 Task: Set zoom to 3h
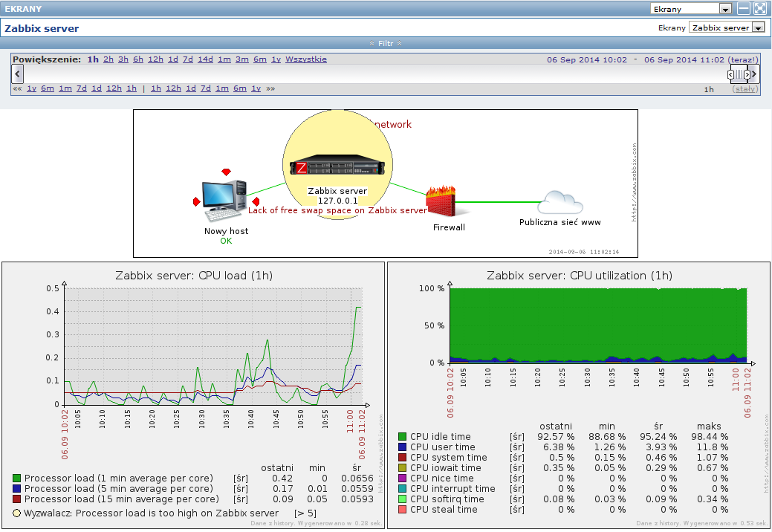[123, 59]
